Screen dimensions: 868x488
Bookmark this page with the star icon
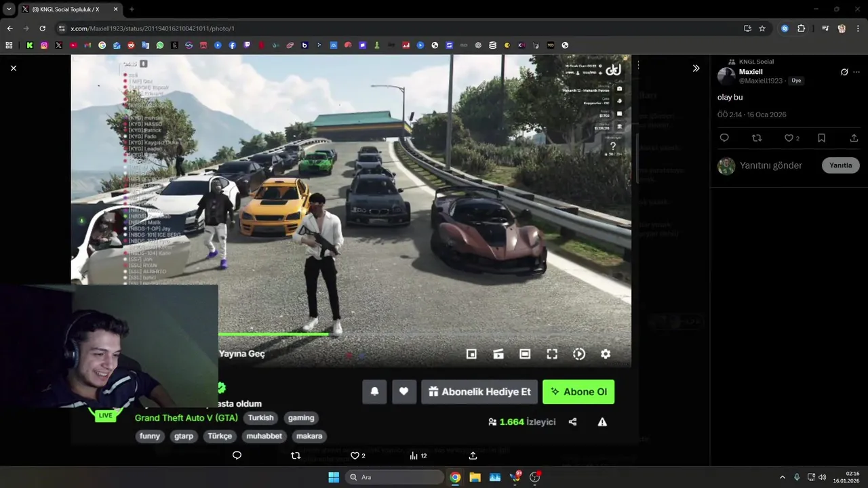762,28
